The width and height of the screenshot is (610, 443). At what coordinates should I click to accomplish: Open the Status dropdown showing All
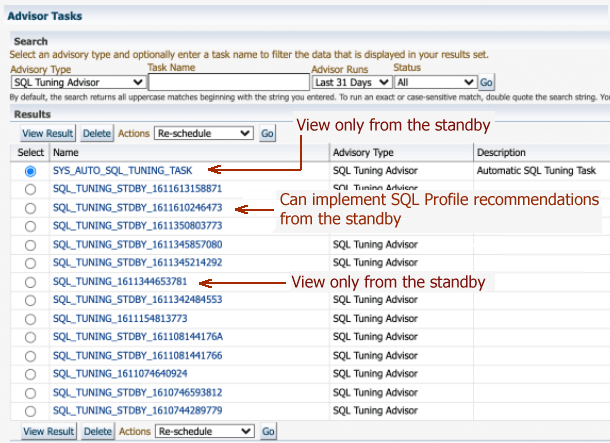(x=435, y=82)
